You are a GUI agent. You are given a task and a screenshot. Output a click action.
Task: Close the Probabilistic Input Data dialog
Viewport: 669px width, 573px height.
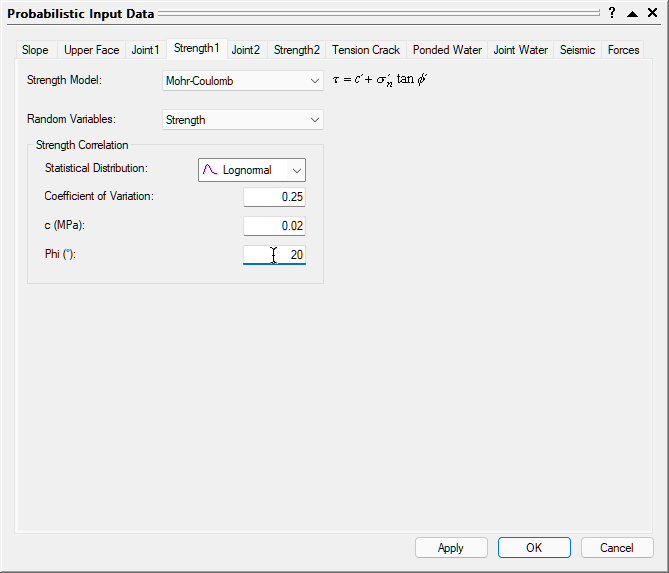652,13
